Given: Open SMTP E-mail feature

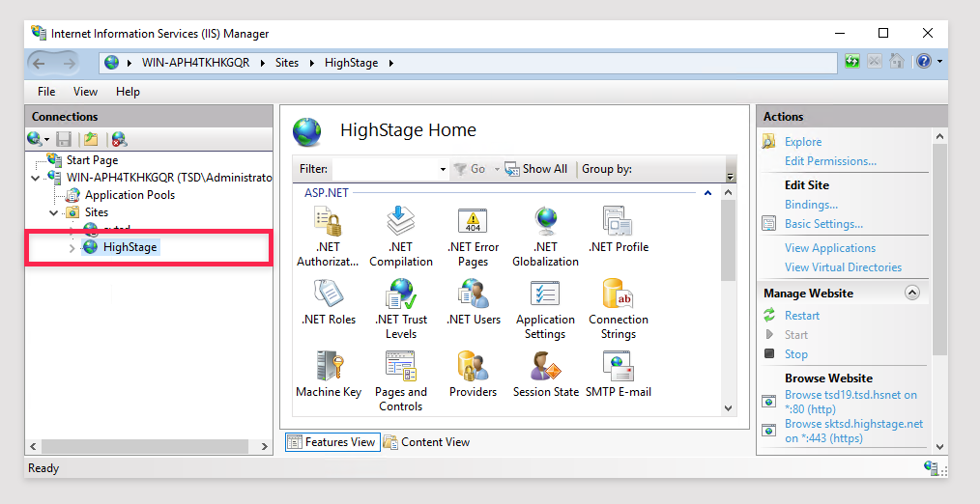Looking at the screenshot, I should [619, 374].
